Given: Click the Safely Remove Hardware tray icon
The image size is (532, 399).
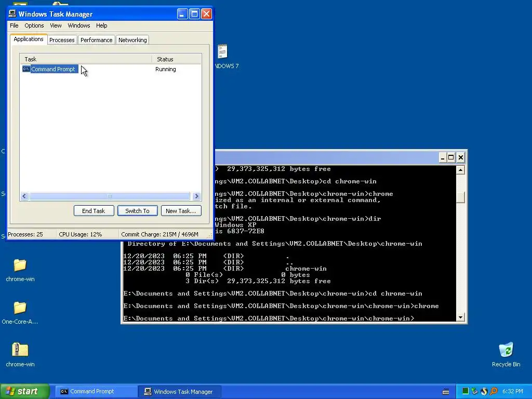Looking at the screenshot, I should (475, 391).
